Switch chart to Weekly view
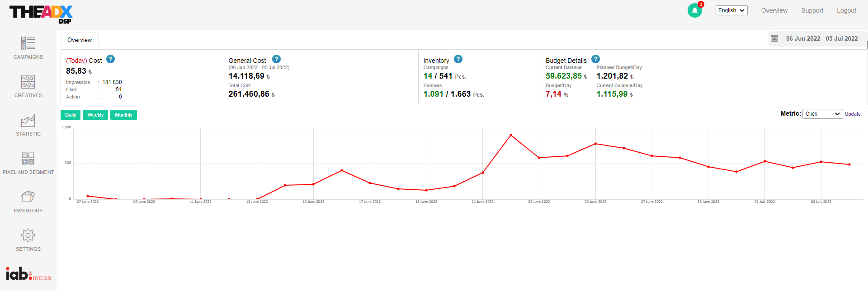The height and width of the screenshot is (291, 868). click(x=95, y=115)
